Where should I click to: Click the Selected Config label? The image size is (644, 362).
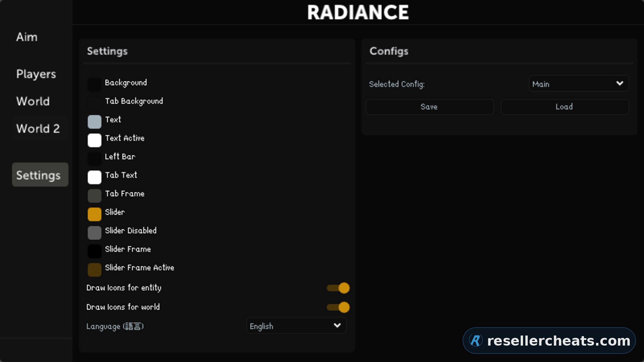pos(397,84)
